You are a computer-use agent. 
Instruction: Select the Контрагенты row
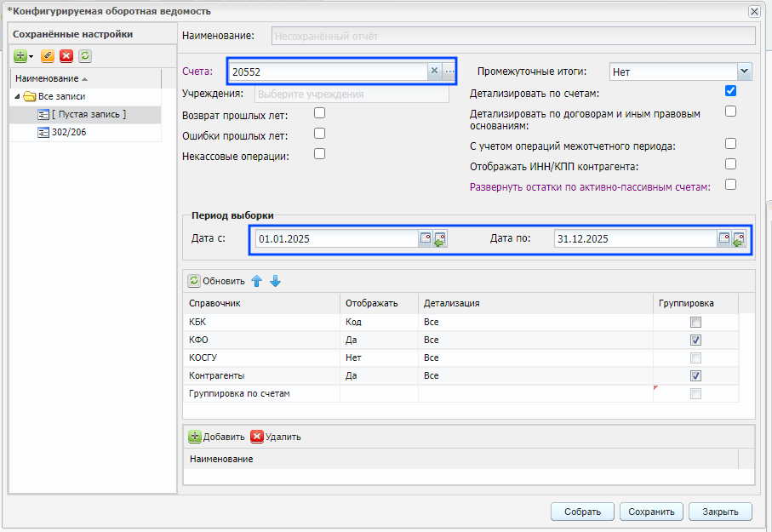[x=460, y=376]
